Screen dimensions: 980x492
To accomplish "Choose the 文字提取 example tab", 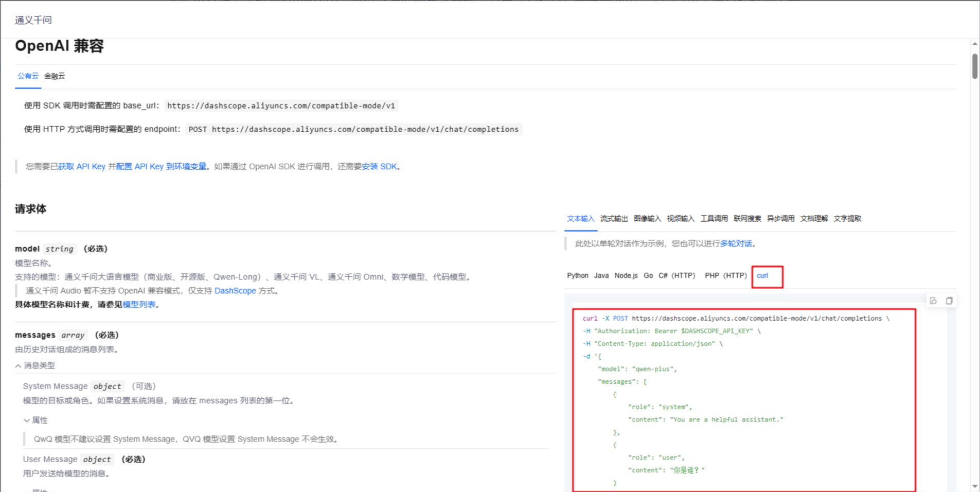I will [847, 219].
